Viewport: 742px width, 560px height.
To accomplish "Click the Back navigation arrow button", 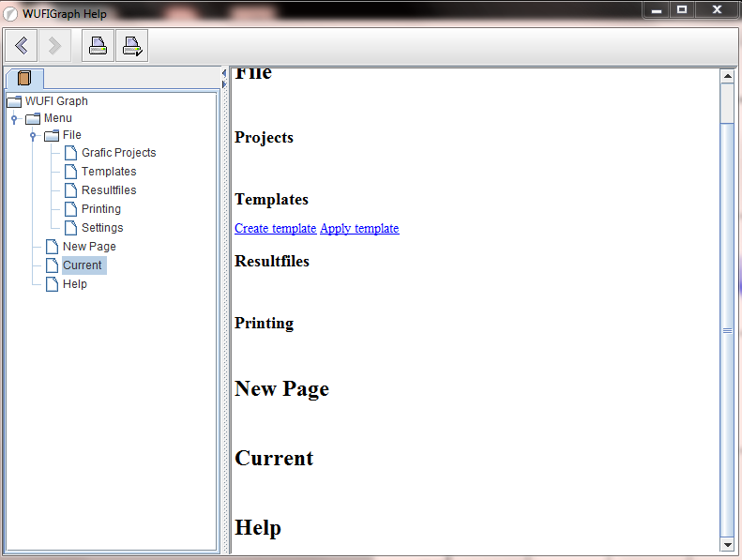I will 22,45.
